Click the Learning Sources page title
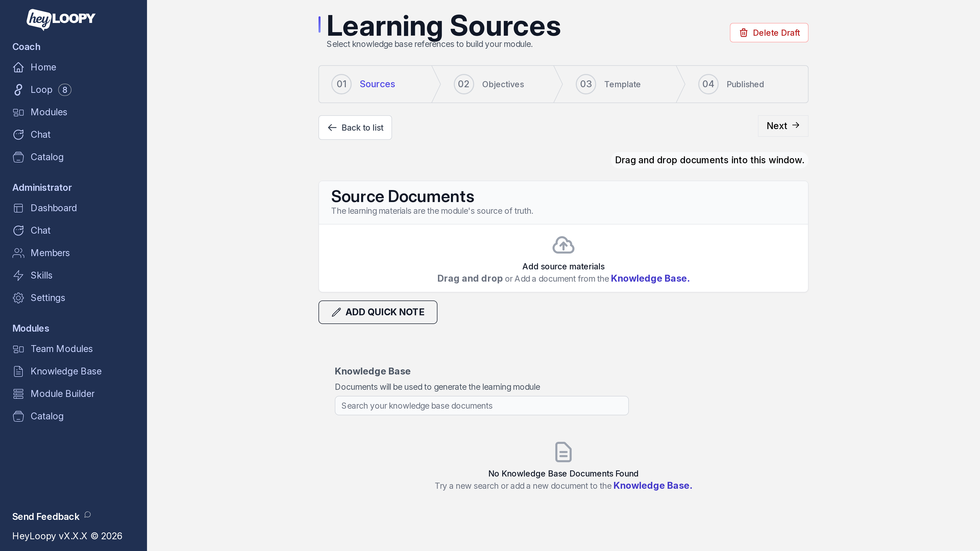Viewport: 980px width, 551px height. pos(444,26)
